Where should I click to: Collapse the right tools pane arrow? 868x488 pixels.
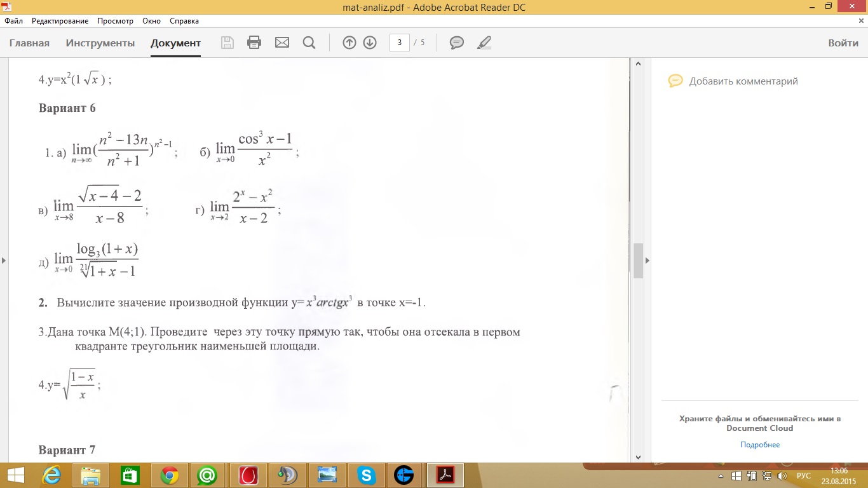(x=648, y=260)
